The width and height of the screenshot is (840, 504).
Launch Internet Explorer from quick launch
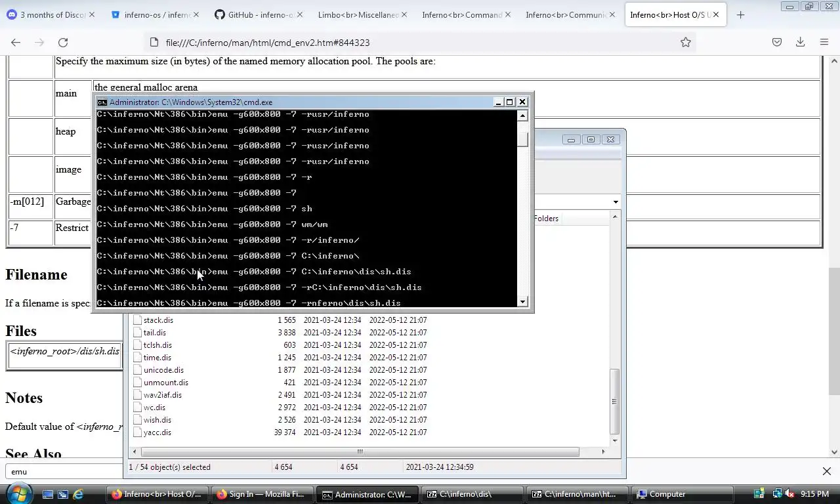[x=79, y=494]
